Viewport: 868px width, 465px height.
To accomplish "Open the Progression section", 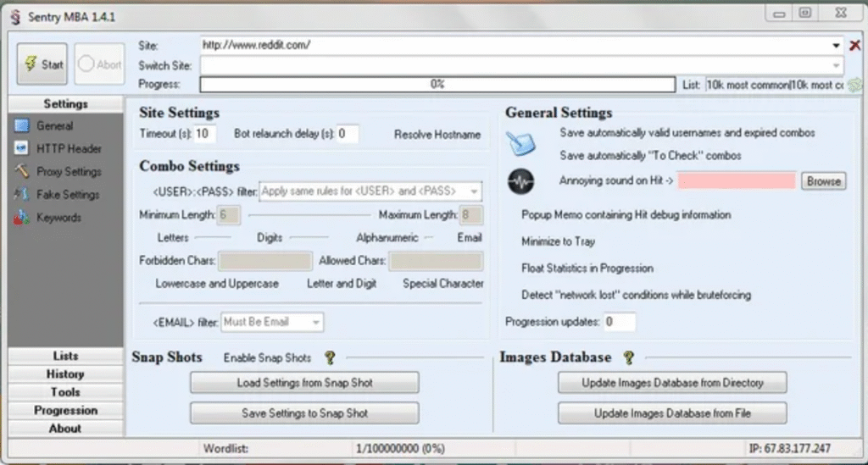I will click(65, 410).
